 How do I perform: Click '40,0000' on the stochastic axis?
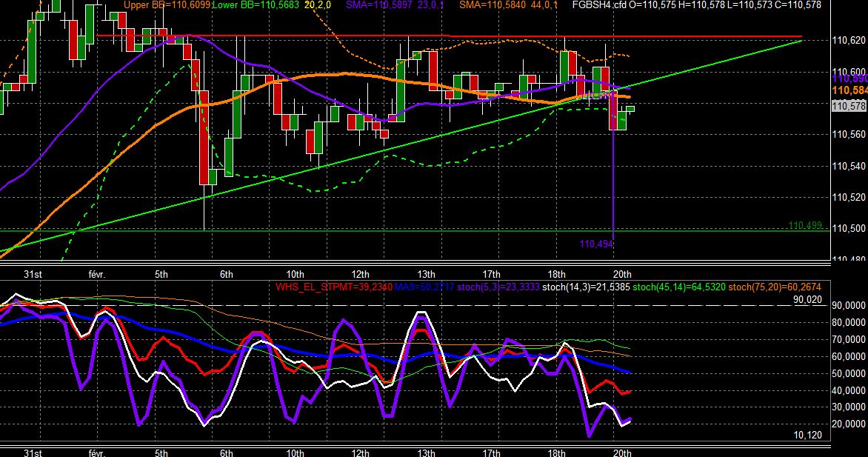(x=849, y=390)
